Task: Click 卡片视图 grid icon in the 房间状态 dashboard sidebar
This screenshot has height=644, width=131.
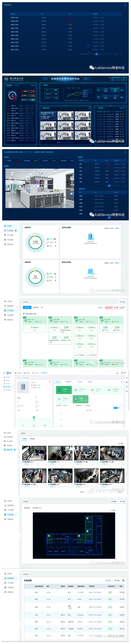Action: click(5, 235)
